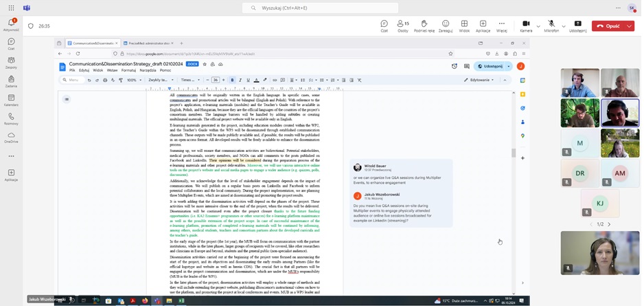Open Aplikacje in the meeting toolbar
Image resolution: width=644 pixels, height=306 pixels.
pyautogui.click(x=483, y=25)
